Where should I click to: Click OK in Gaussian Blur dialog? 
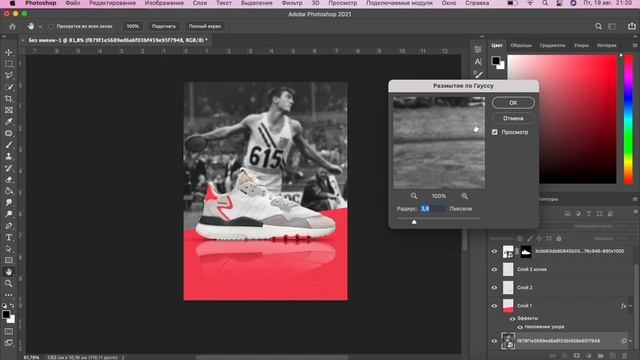pyautogui.click(x=513, y=103)
